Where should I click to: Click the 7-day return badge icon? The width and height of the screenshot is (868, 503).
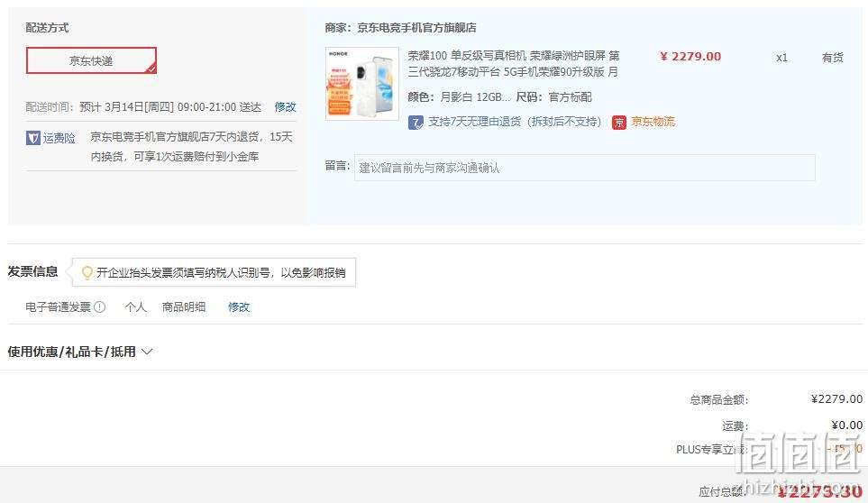pos(416,123)
